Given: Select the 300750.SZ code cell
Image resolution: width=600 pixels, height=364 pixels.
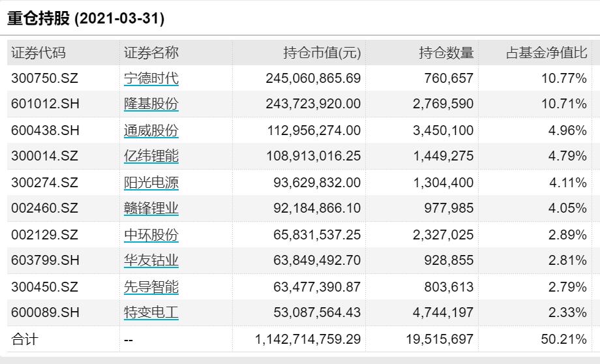Looking at the screenshot, I should coord(44,79).
